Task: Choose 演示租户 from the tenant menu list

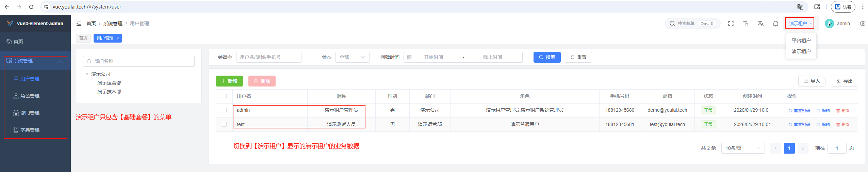Action: tap(801, 51)
